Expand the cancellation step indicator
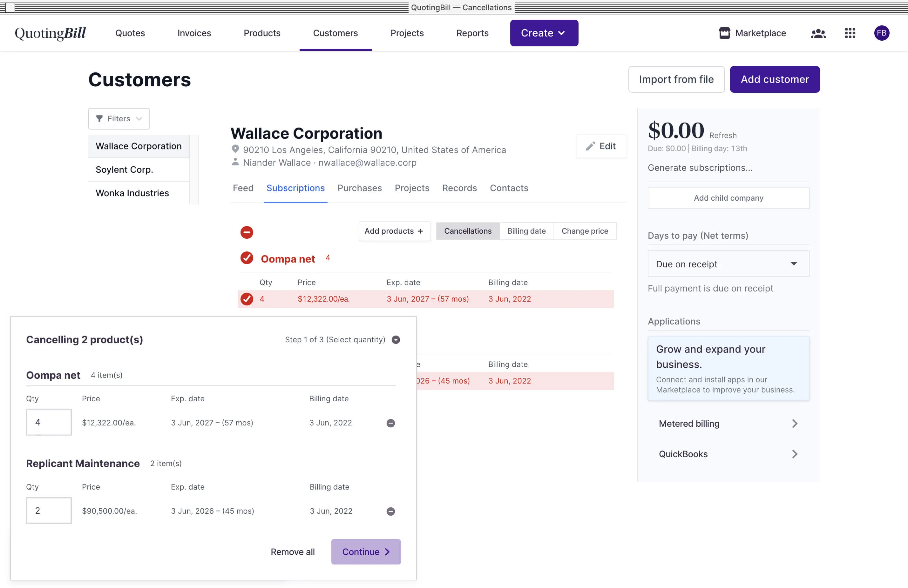Viewport: 908px width, 588px height. coord(396,339)
